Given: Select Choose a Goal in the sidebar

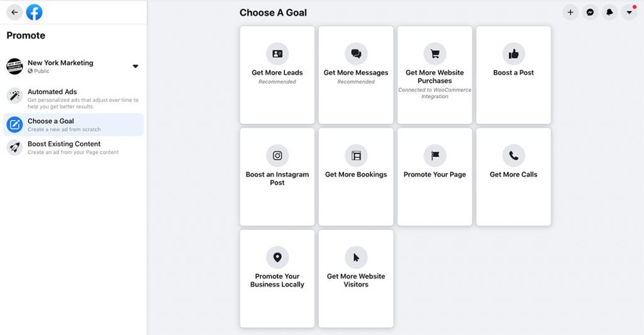Looking at the screenshot, I should click(x=74, y=125).
